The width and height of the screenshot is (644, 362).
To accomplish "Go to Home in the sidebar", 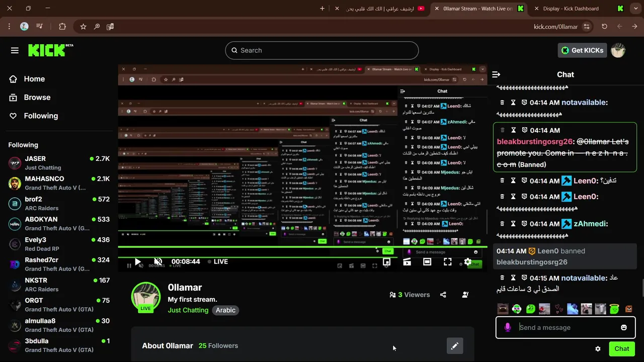I will pyautogui.click(x=34, y=79).
